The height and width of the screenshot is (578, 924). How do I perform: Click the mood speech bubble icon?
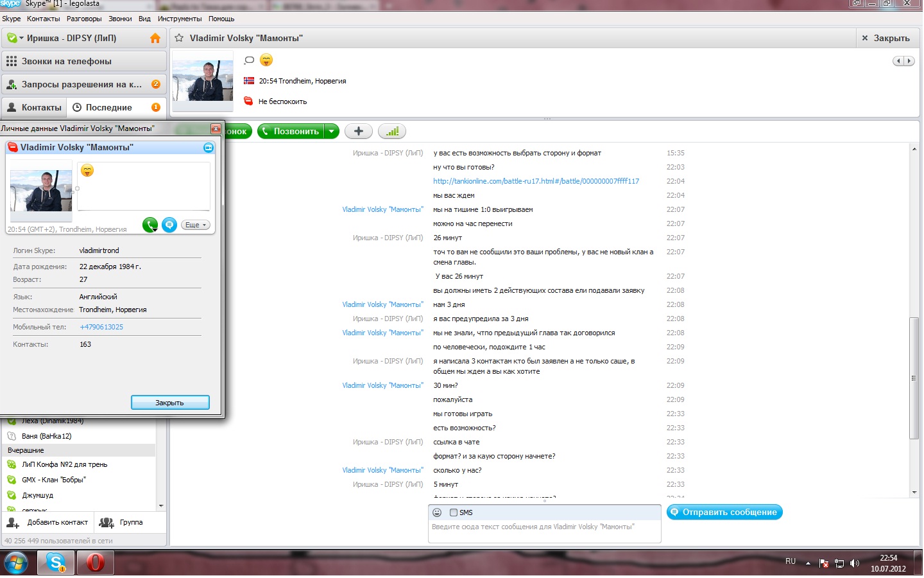point(250,60)
